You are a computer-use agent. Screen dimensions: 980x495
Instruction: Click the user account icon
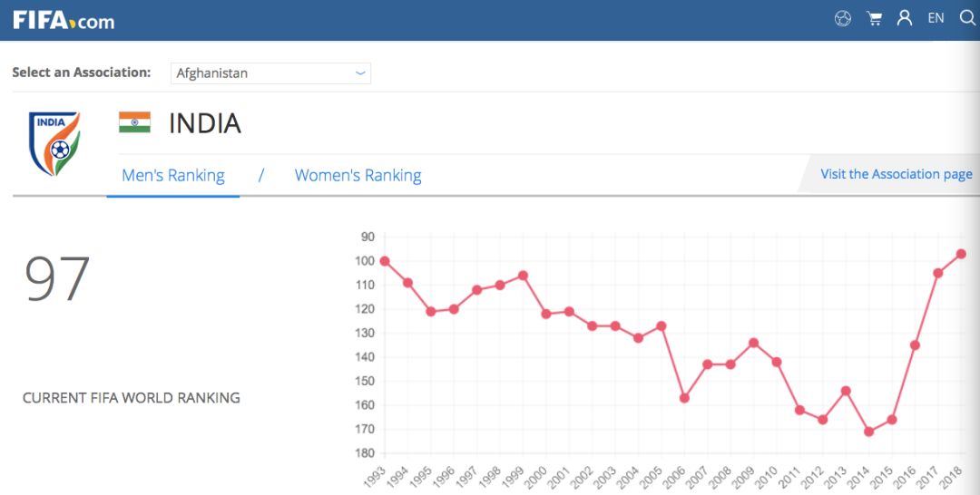[x=904, y=18]
